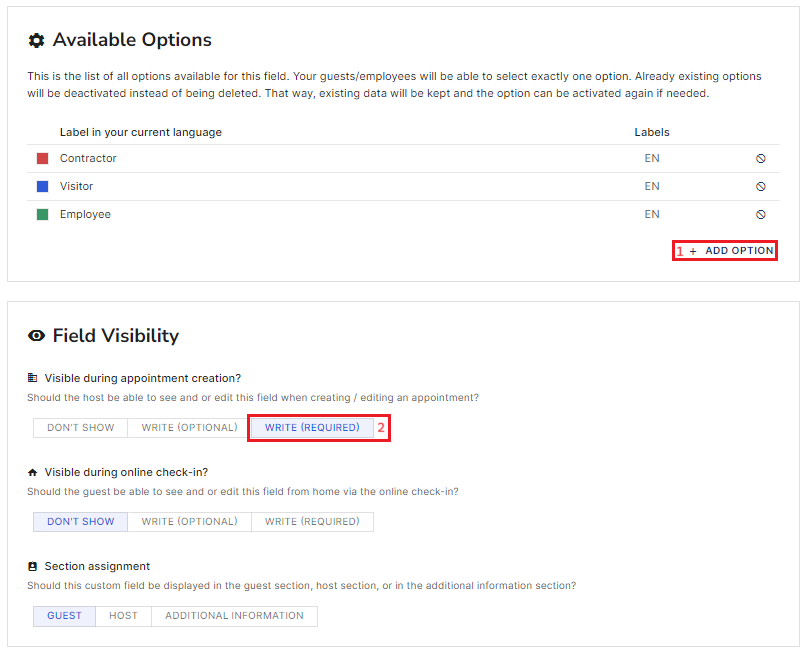Click the home icon for online check-in
The height and width of the screenshot is (653, 807).
(x=32, y=472)
